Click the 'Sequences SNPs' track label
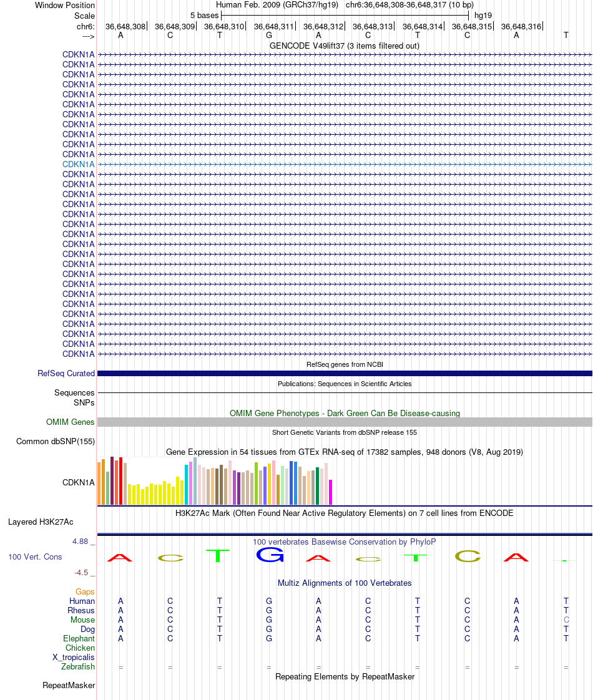Viewport: 593px width, 700px height. tap(74, 397)
